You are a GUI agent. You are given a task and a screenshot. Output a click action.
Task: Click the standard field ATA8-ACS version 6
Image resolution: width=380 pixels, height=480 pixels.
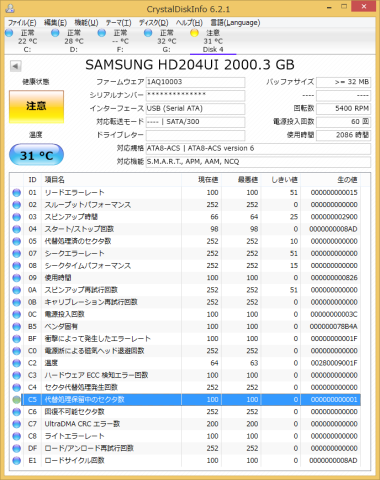coord(258,149)
